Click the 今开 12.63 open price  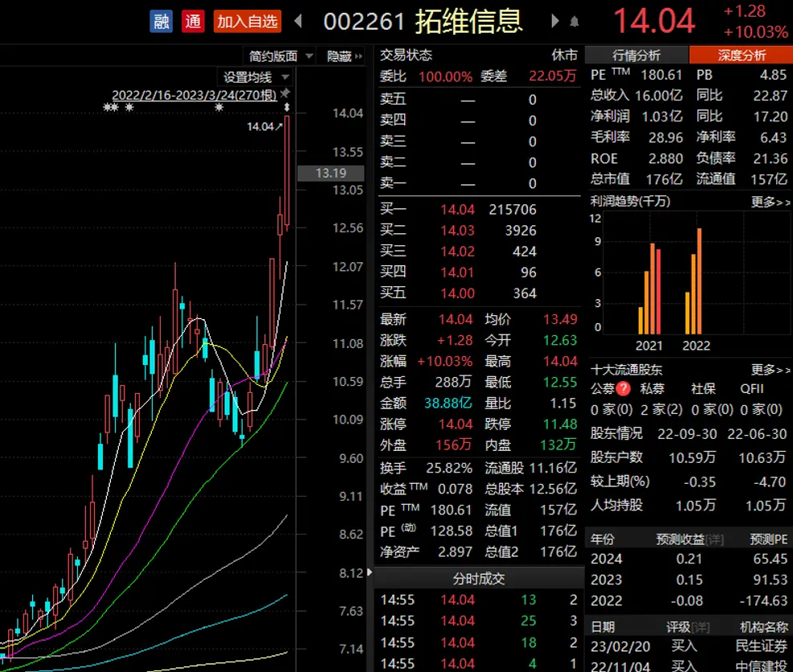point(560,341)
